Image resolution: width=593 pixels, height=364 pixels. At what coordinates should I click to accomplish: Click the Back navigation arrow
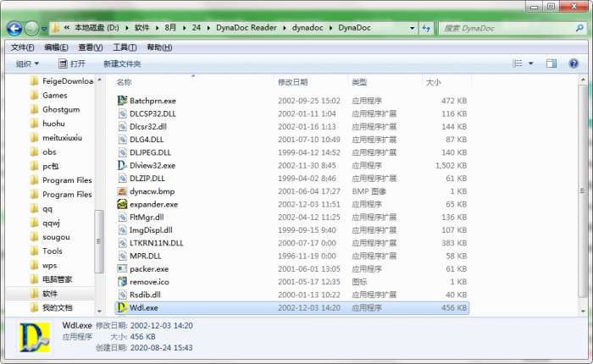[x=14, y=28]
